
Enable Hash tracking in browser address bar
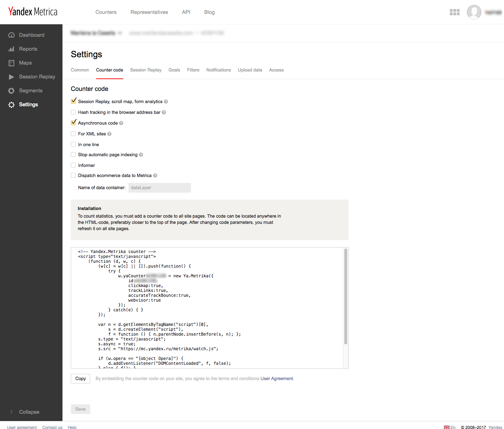coord(73,112)
